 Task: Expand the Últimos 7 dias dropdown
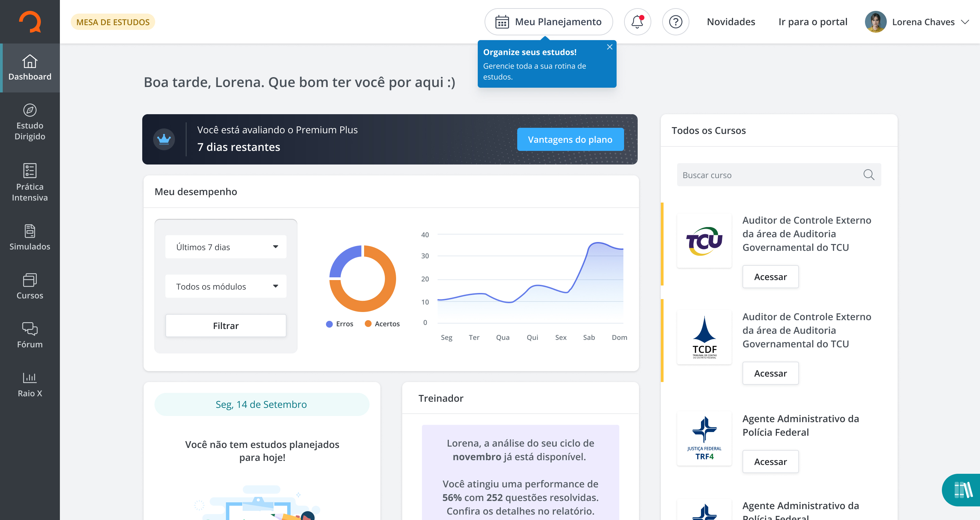pos(226,247)
